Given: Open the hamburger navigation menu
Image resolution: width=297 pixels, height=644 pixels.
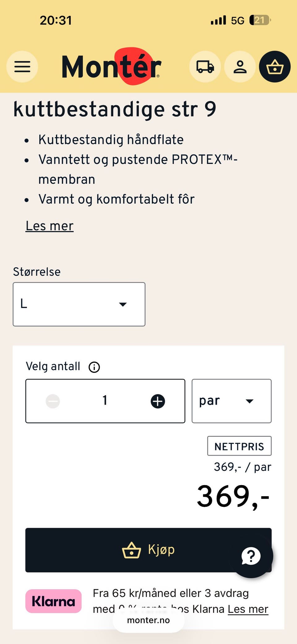Looking at the screenshot, I should (x=22, y=67).
